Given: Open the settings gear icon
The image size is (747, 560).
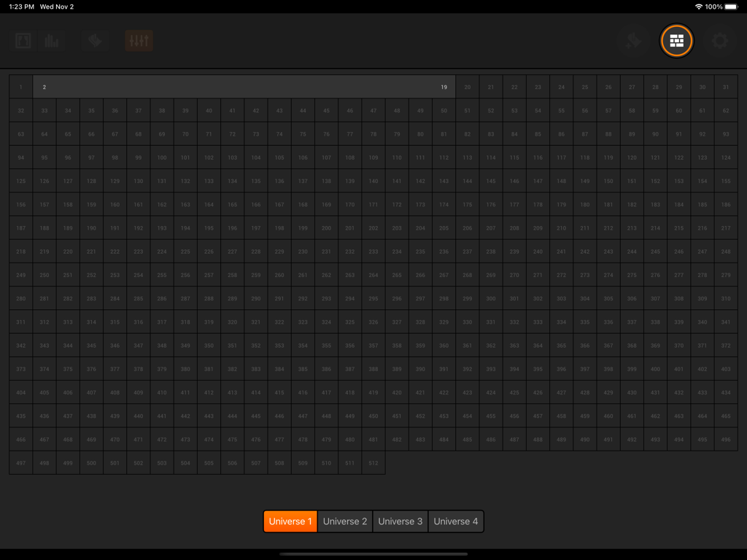Looking at the screenshot, I should pyautogui.click(x=719, y=41).
